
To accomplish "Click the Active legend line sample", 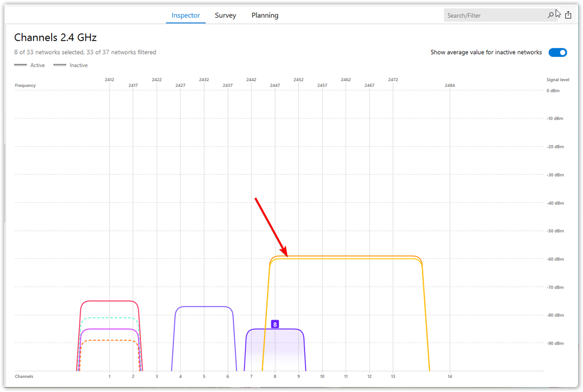I will click(21, 64).
